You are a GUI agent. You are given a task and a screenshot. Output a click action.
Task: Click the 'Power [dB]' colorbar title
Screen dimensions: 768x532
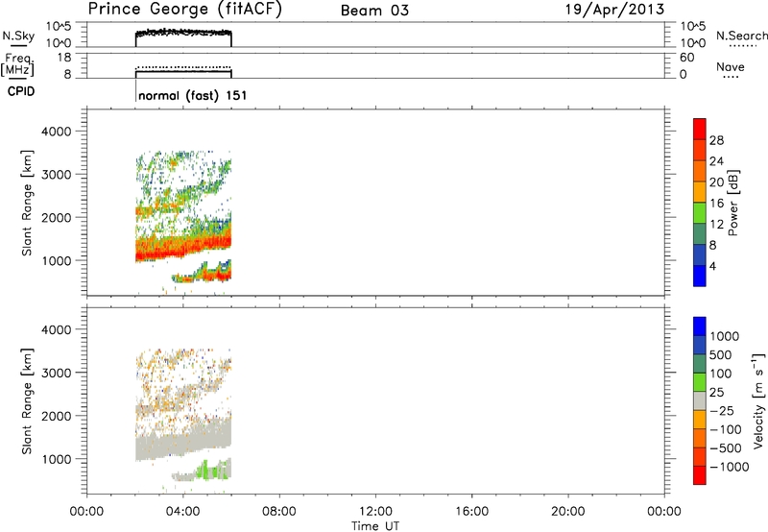732,203
